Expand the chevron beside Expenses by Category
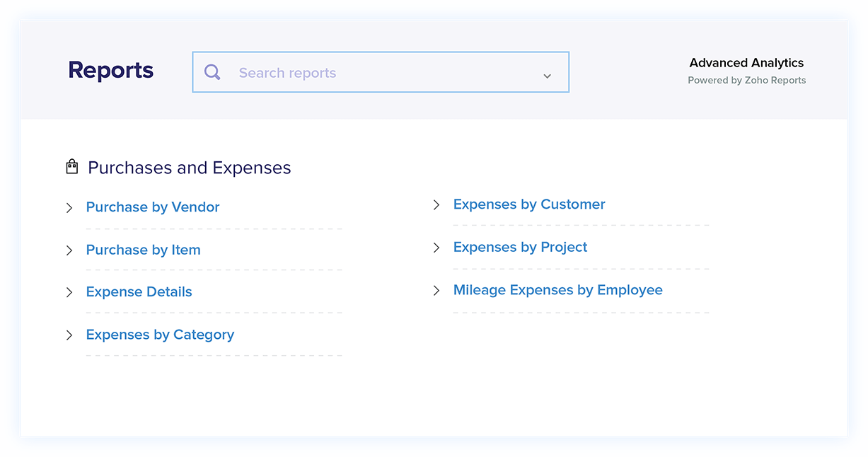The height and width of the screenshot is (457, 868). [x=69, y=335]
